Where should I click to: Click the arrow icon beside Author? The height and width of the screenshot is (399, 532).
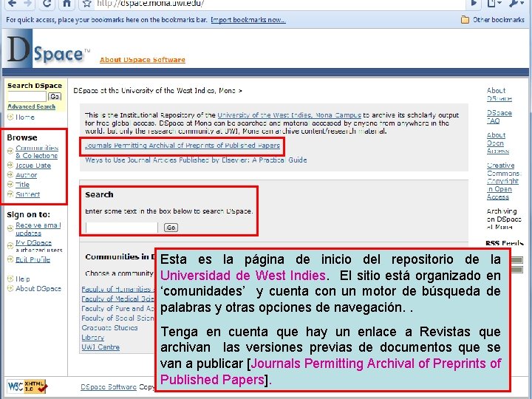[10, 174]
